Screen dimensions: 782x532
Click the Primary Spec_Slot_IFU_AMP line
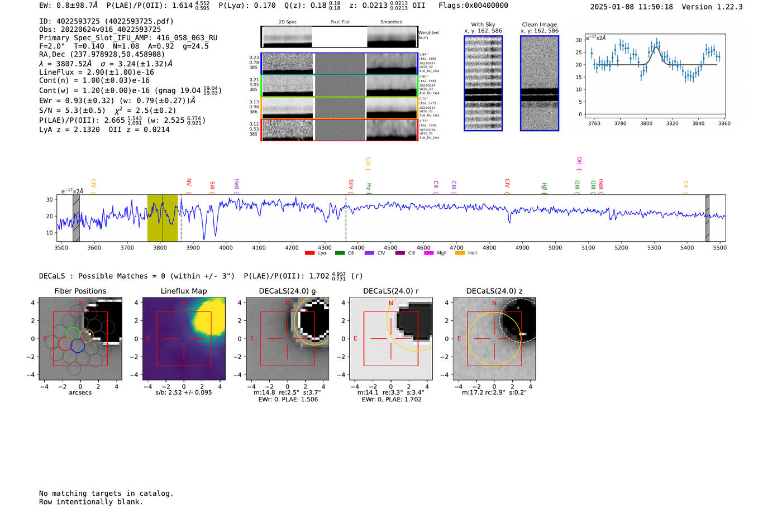pos(128,38)
